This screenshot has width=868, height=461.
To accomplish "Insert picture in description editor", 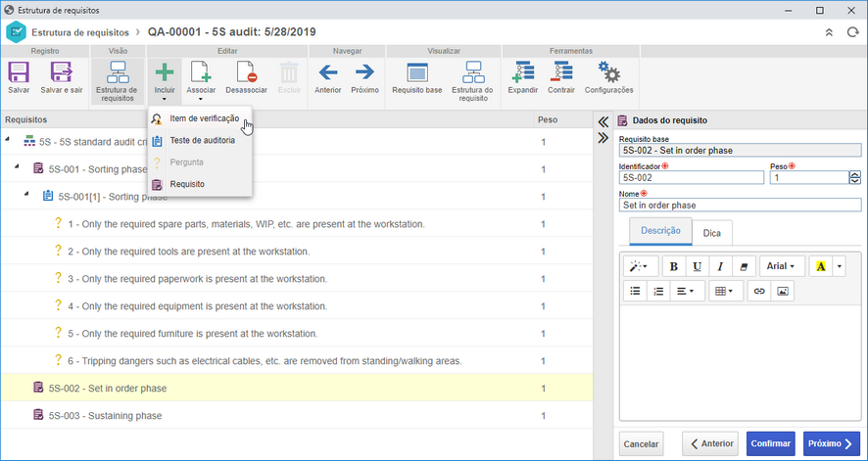I will pyautogui.click(x=783, y=291).
